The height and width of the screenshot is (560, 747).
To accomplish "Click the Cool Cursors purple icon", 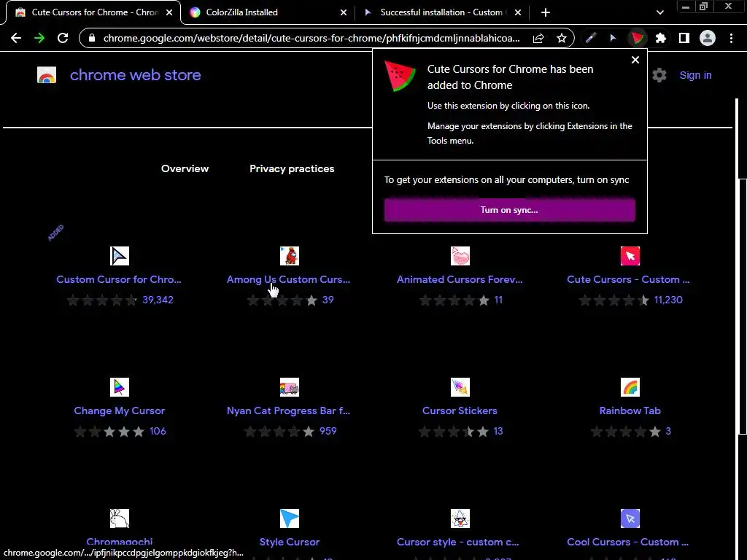I will 630,518.
